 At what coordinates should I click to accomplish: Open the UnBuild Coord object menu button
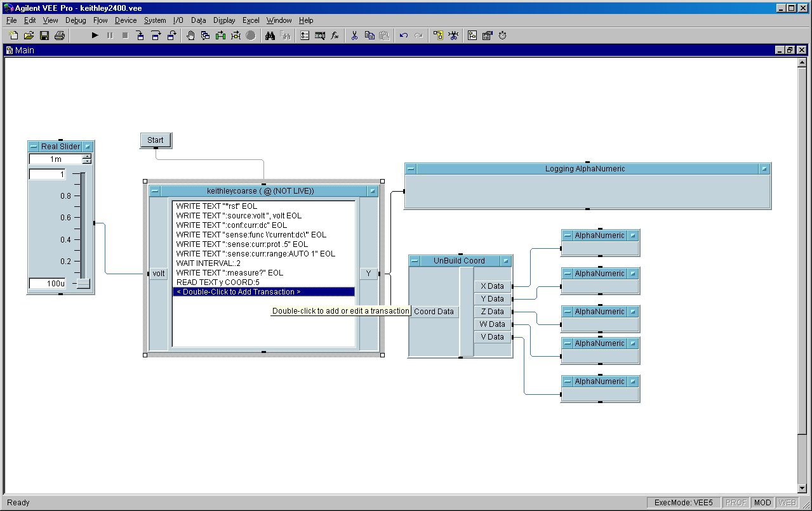click(x=505, y=261)
